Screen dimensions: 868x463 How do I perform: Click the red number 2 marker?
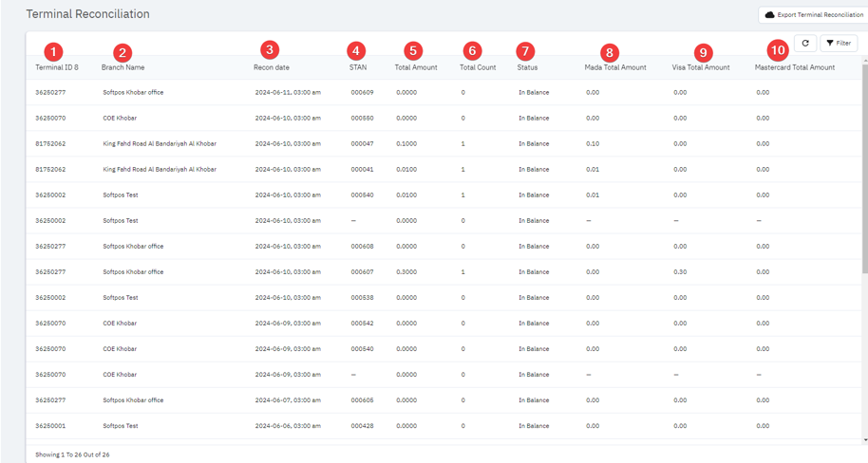(x=122, y=52)
